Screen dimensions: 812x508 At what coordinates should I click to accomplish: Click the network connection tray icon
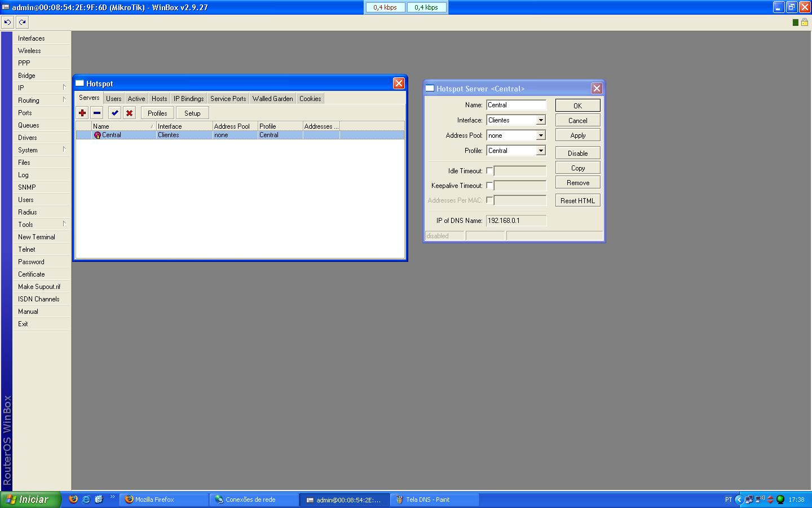(749, 500)
